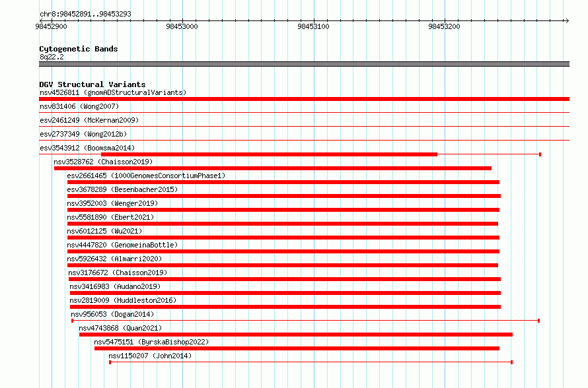Click the red bar under nsv2819009 Huddleston2016
Viewport: 588px width, 388px height.
[285, 307]
